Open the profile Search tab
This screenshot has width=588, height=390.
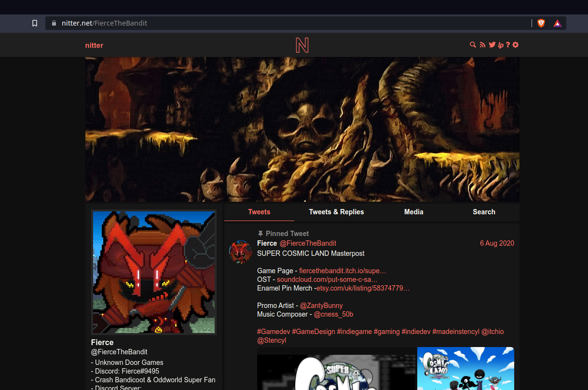(x=484, y=212)
